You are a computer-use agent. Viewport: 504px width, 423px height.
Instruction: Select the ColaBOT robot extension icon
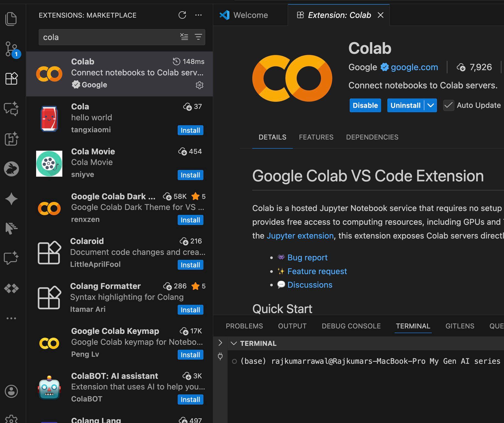[x=49, y=387]
